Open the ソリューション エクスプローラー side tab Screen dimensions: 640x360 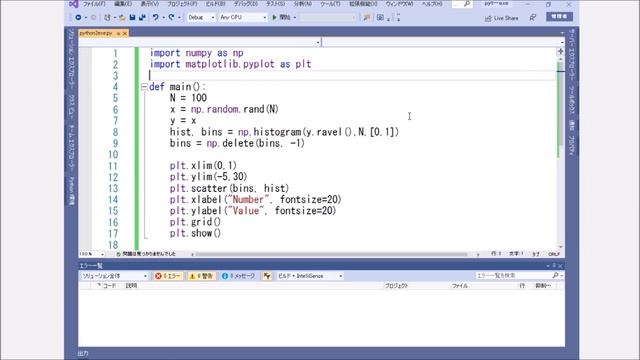(72, 60)
